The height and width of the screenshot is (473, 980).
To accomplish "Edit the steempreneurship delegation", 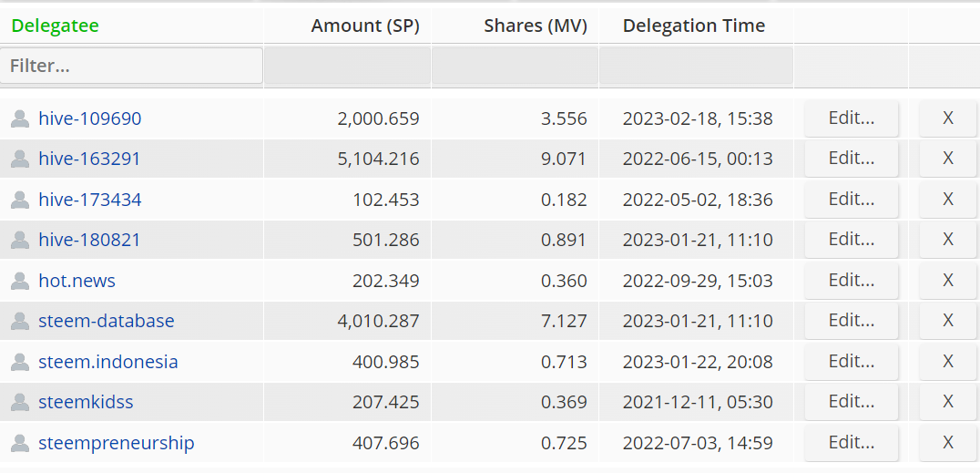I will pos(852,443).
